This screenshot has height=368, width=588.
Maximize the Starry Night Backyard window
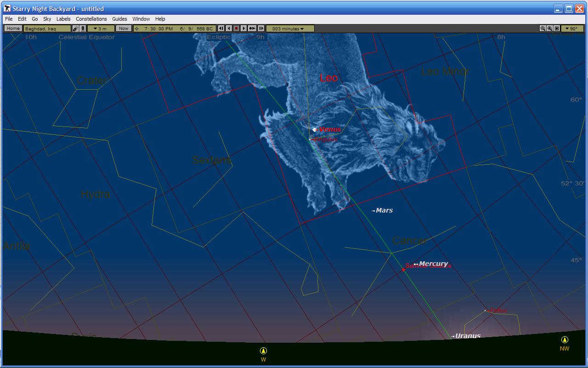point(569,9)
